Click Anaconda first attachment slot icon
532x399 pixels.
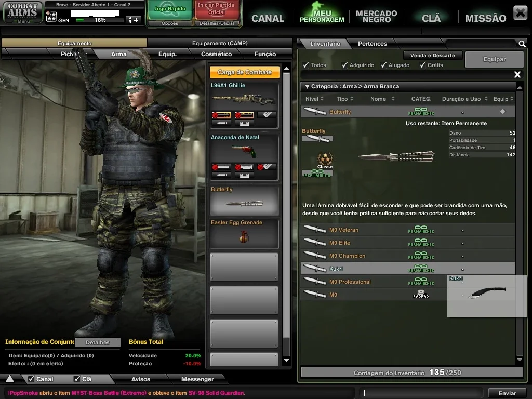click(221, 167)
